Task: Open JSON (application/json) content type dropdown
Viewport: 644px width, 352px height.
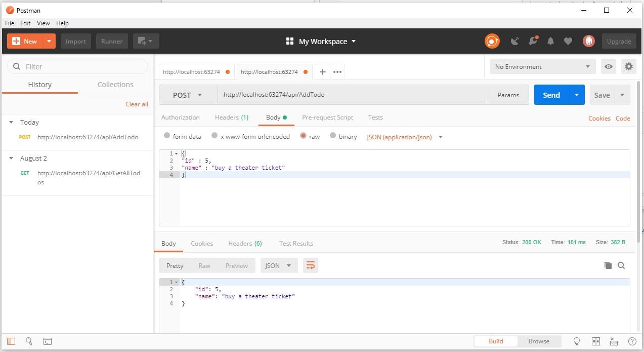Action: click(404, 137)
